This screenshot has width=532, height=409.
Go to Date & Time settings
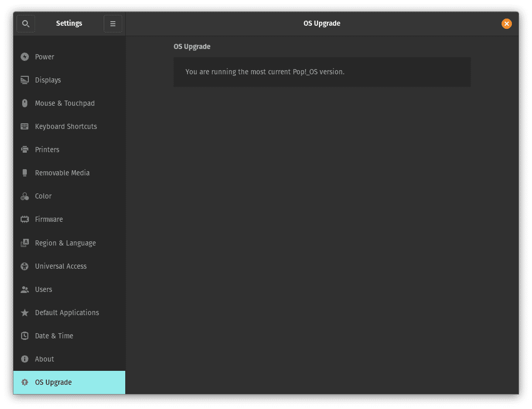pyautogui.click(x=69, y=336)
